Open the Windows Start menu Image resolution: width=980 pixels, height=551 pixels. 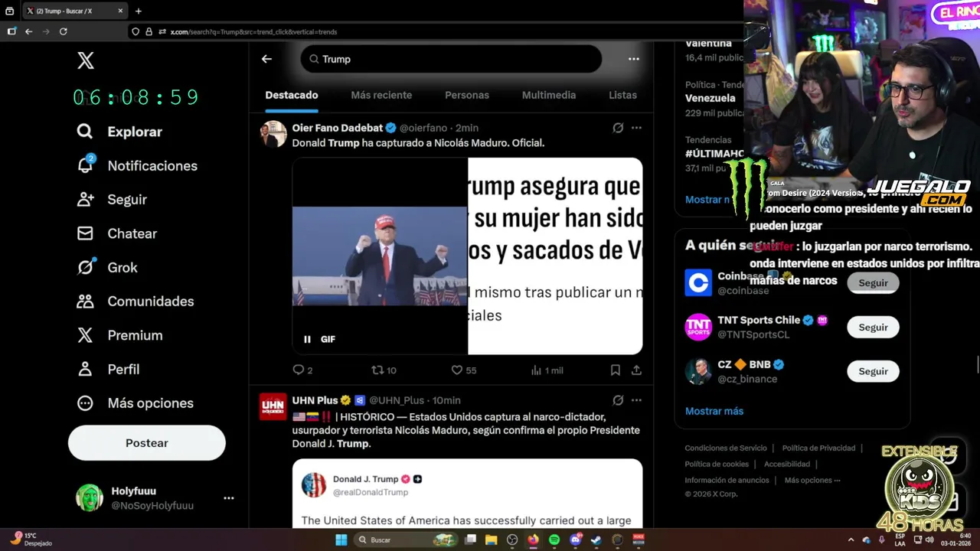[x=341, y=540]
